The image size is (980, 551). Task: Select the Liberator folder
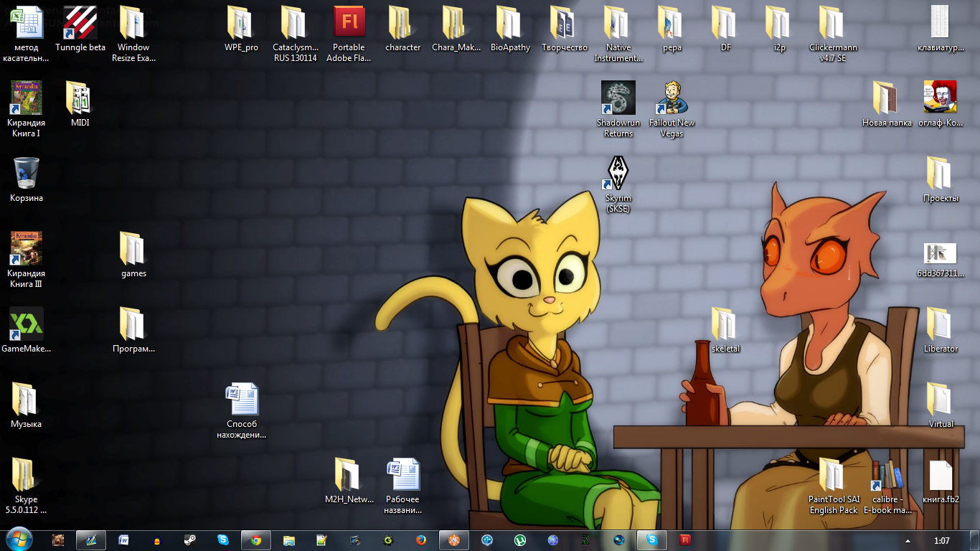coord(941,330)
